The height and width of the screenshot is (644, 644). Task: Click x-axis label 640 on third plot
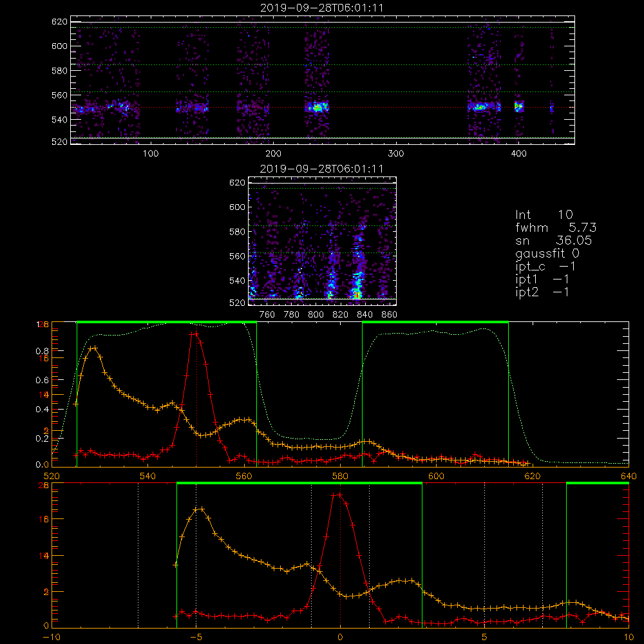629,477
